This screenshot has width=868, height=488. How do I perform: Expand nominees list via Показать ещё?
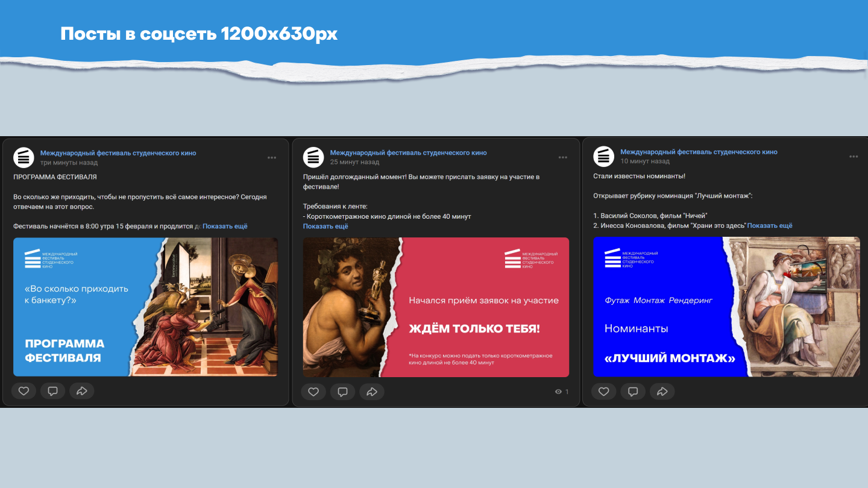click(770, 226)
